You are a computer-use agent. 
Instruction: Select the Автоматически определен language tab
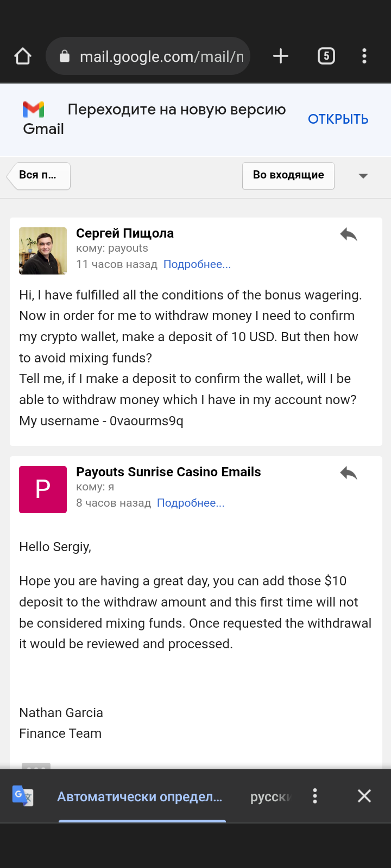tap(140, 796)
